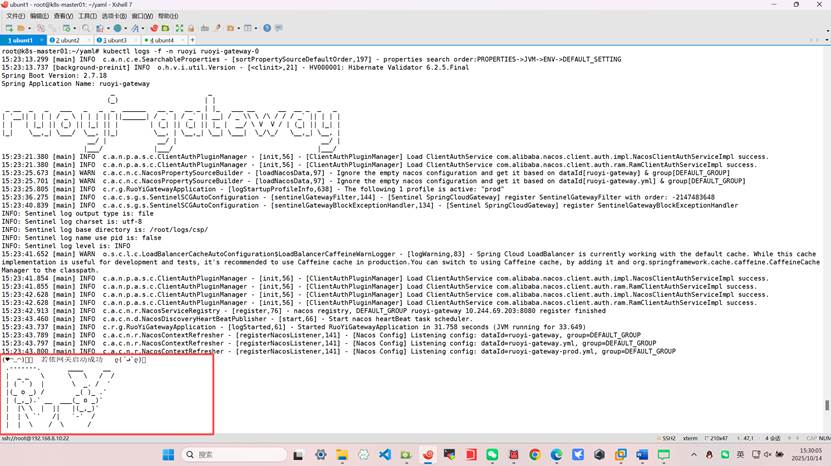Open Settings gear on the taskbar
This screenshot has width=831, height=466.
point(321,454)
